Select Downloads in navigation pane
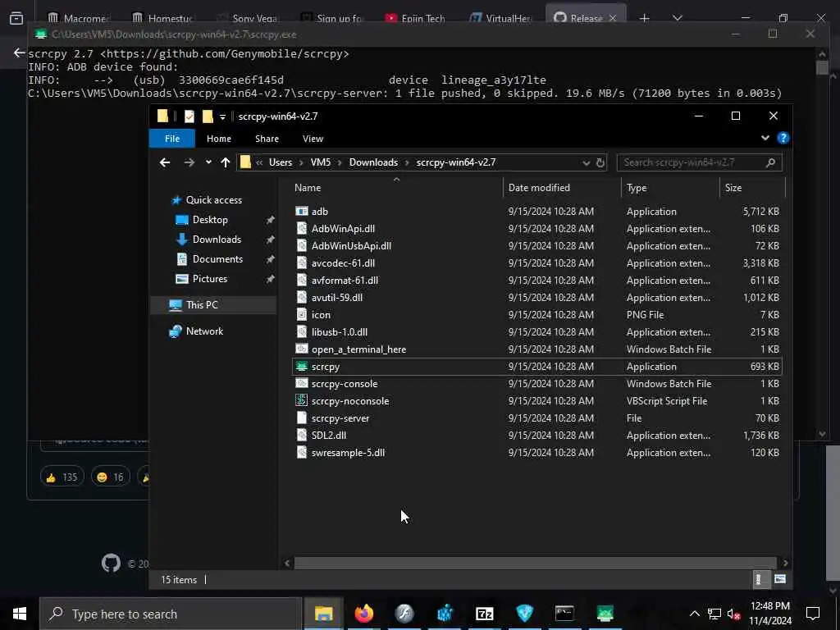Screen dimensions: 840x630 pyautogui.click(x=217, y=240)
